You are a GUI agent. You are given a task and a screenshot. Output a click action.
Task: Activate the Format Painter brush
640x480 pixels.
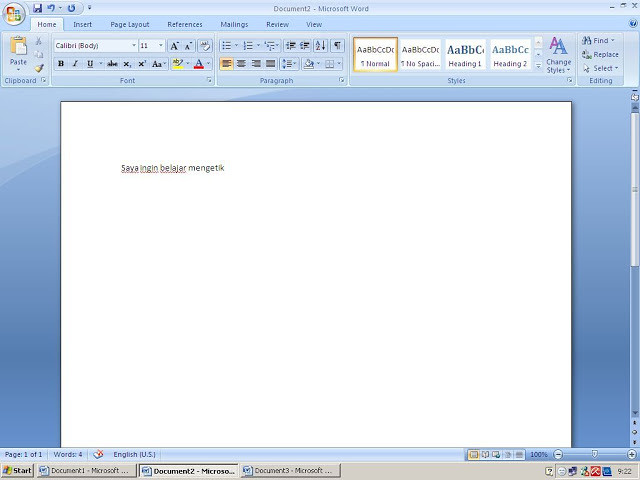click(39, 68)
